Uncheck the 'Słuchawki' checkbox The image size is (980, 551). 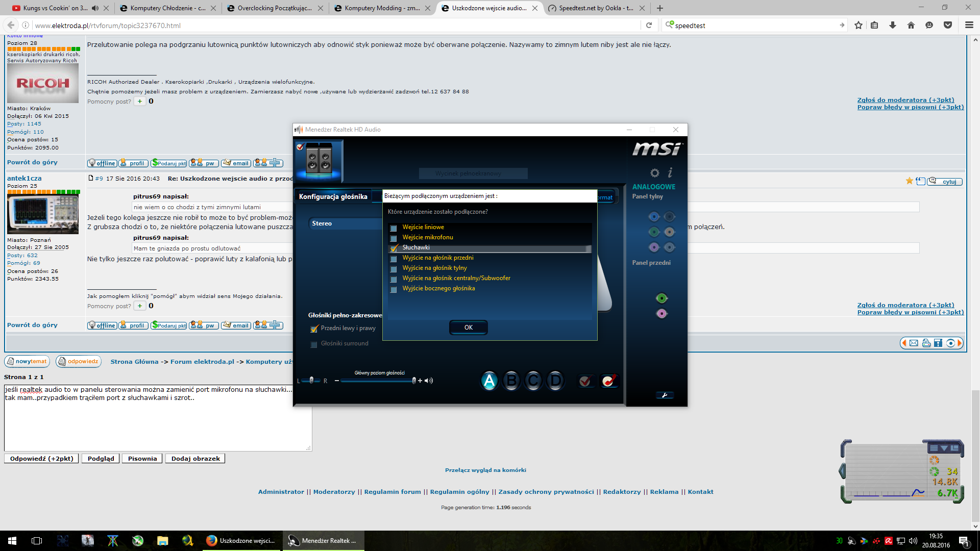[x=394, y=248]
